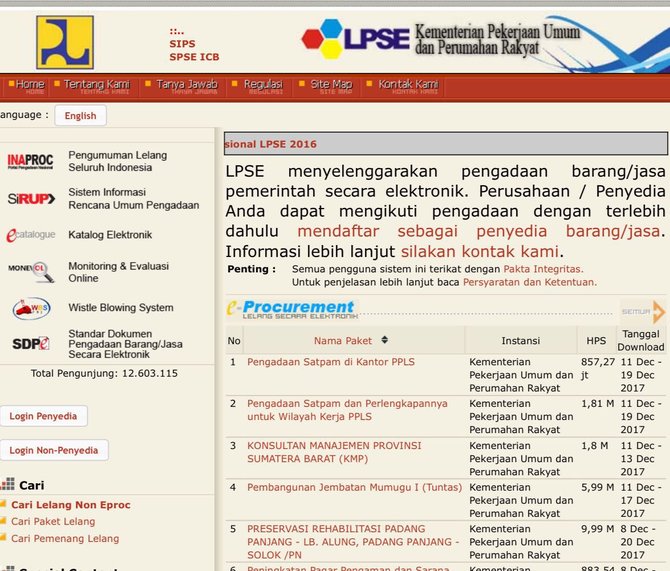Open Persyaratan dan Ketentuan link
The width and height of the screenshot is (670, 571).
click(530, 282)
